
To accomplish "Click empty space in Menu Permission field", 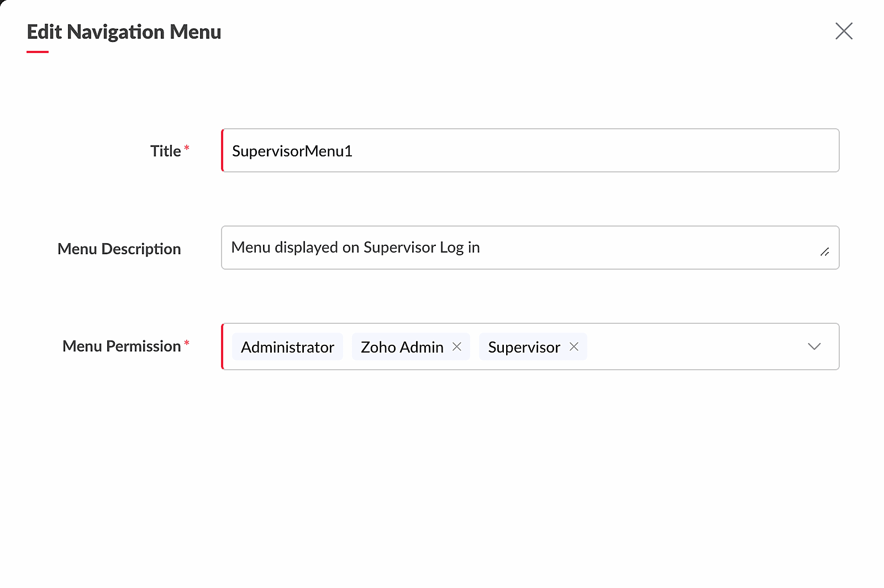I will coord(691,347).
